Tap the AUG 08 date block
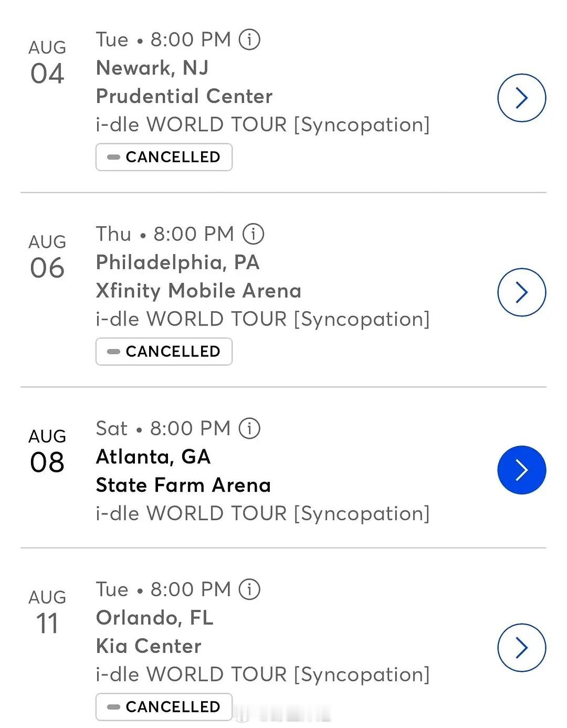Viewport: 567px width, 728px height. pyautogui.click(x=47, y=451)
